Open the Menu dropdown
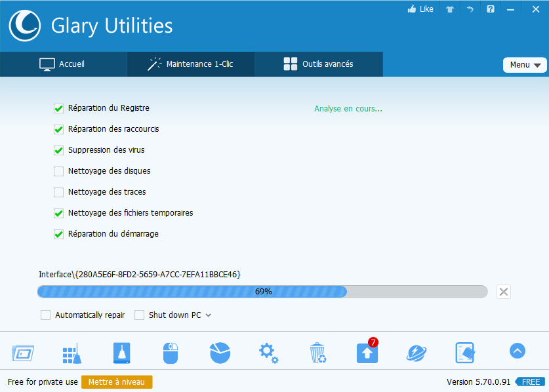The width and height of the screenshot is (549, 392). coord(525,64)
